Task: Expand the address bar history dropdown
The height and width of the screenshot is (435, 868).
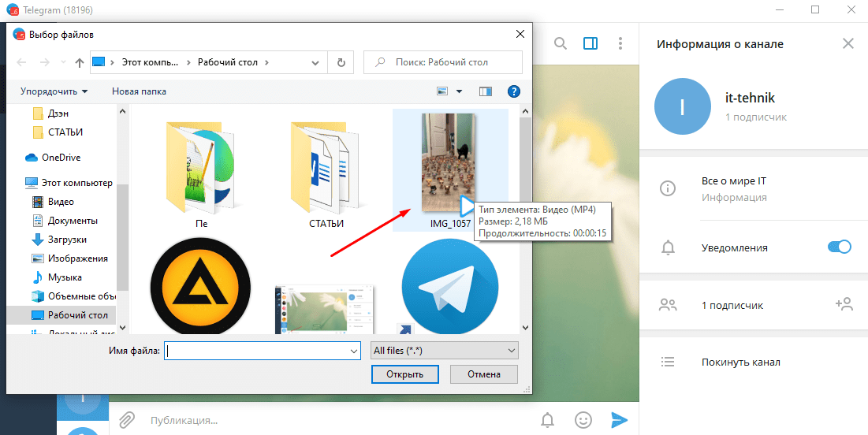Action: coord(316,62)
